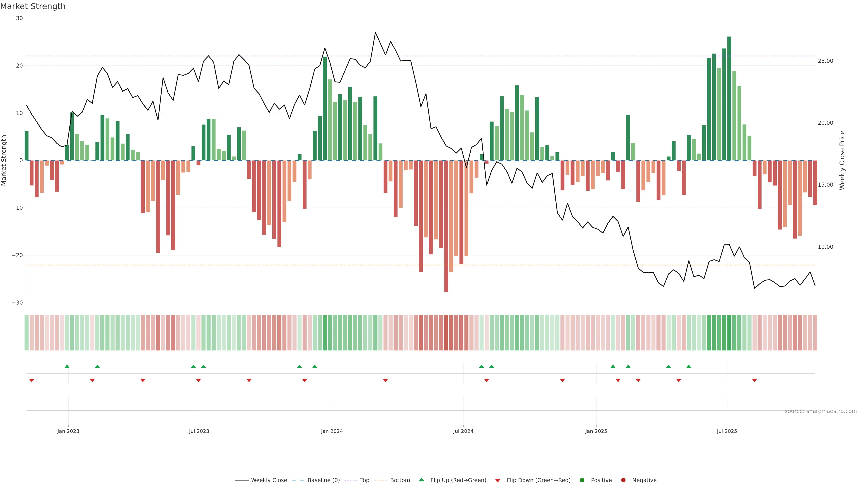Screen dimensions: 868x488
Task: Click the Weekly Close Price axis title
Action: tap(842, 160)
